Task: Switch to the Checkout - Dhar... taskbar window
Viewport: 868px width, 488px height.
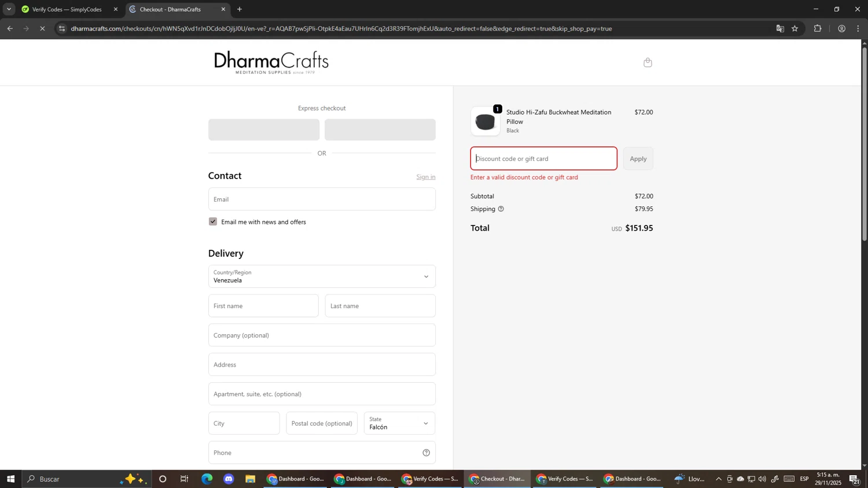Action: pos(497,479)
